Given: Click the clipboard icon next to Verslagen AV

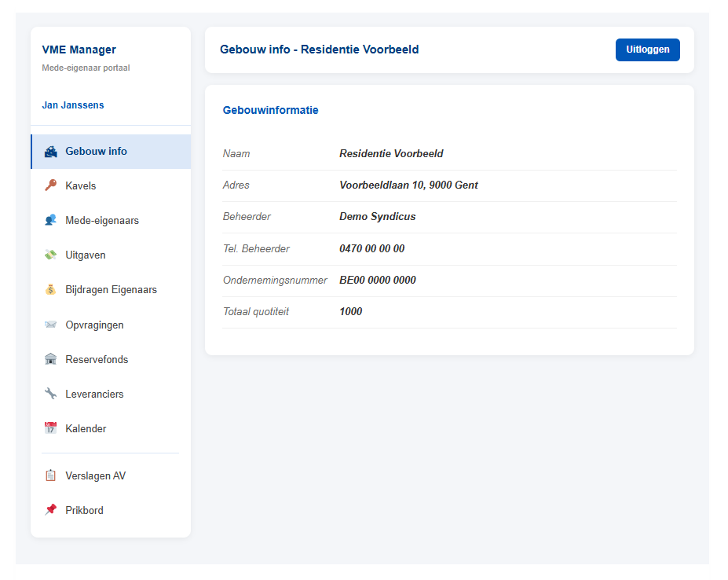Looking at the screenshot, I should [50, 475].
